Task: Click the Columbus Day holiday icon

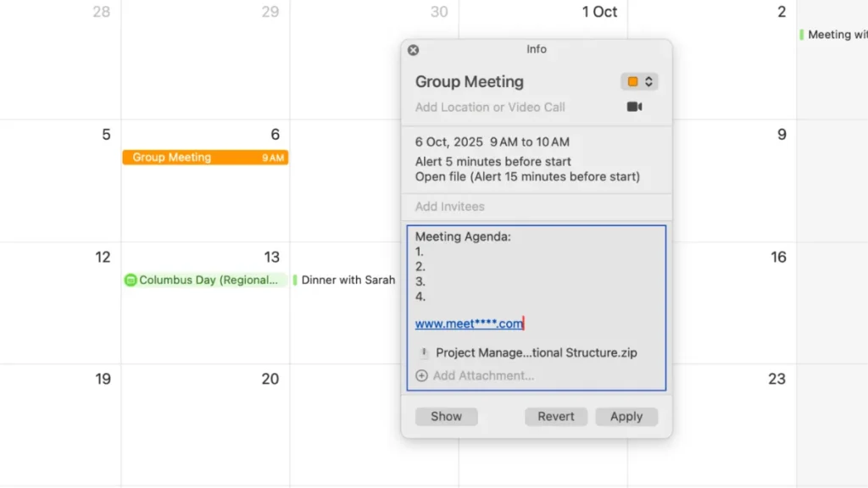Action: point(131,280)
